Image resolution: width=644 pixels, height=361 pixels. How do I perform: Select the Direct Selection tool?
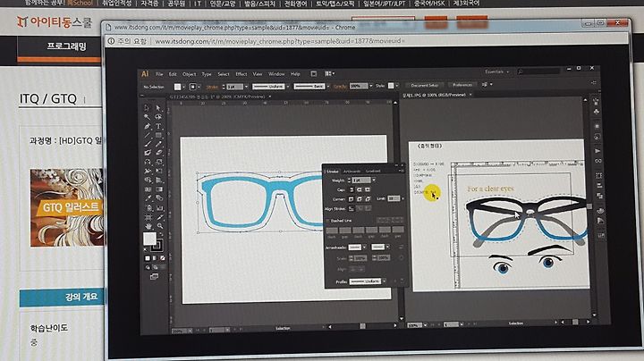(158, 108)
